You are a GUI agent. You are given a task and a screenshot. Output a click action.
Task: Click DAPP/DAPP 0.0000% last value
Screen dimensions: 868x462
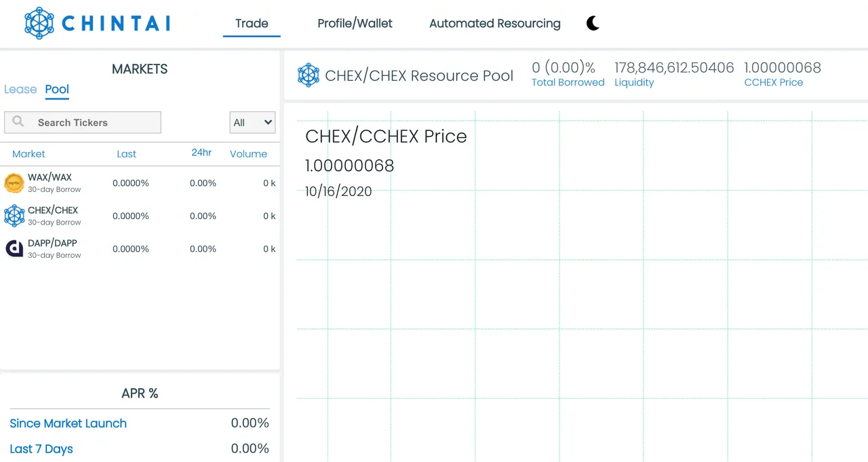click(x=131, y=249)
